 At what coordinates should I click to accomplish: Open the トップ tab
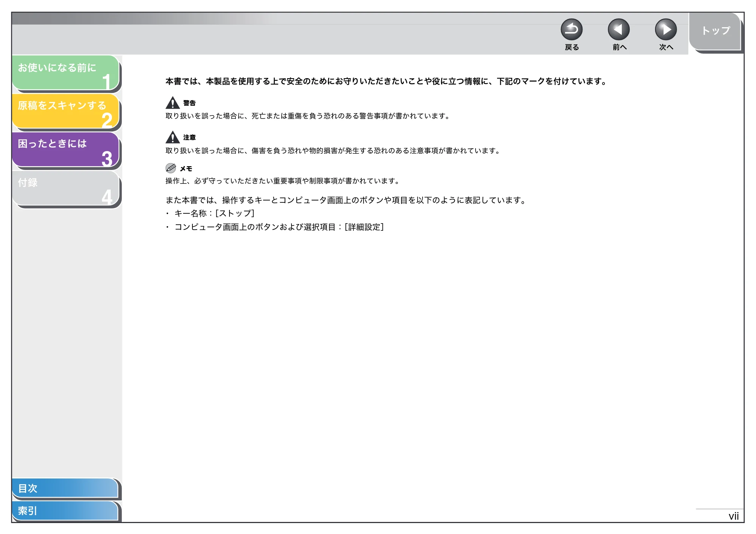[x=715, y=31]
